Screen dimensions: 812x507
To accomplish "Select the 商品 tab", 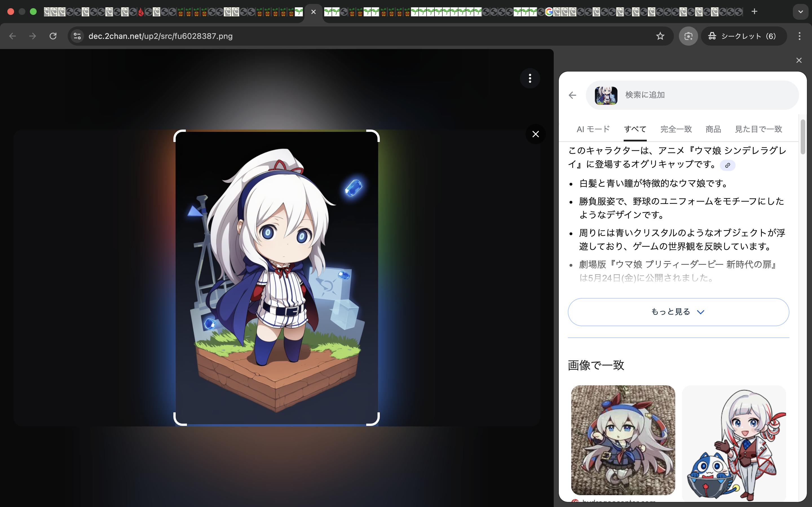I will coord(713,129).
